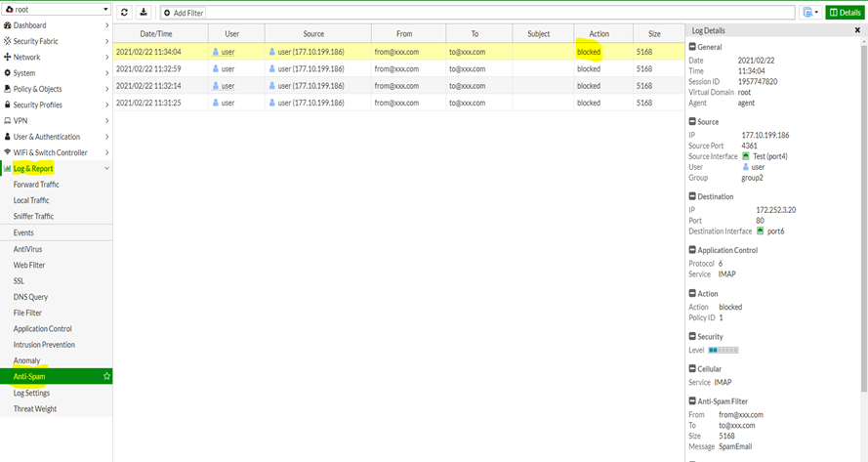Click the Add Filter search field

click(x=476, y=13)
